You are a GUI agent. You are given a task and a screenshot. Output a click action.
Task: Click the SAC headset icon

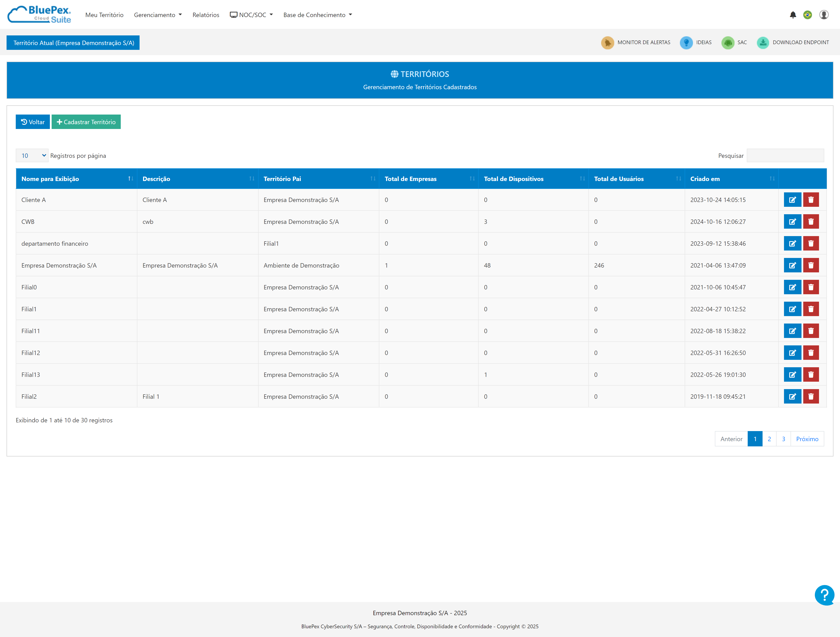(x=728, y=42)
